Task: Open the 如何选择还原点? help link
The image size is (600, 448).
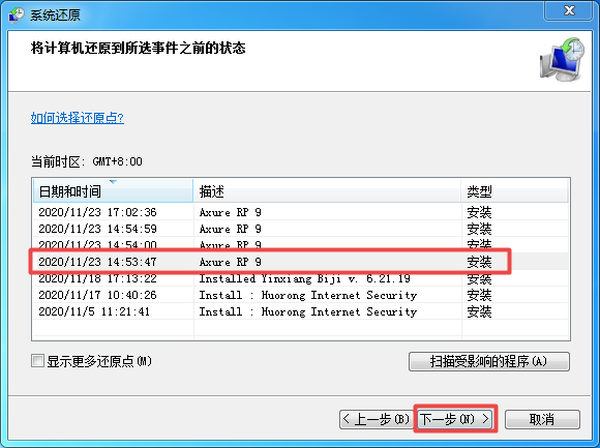Action: (x=77, y=117)
